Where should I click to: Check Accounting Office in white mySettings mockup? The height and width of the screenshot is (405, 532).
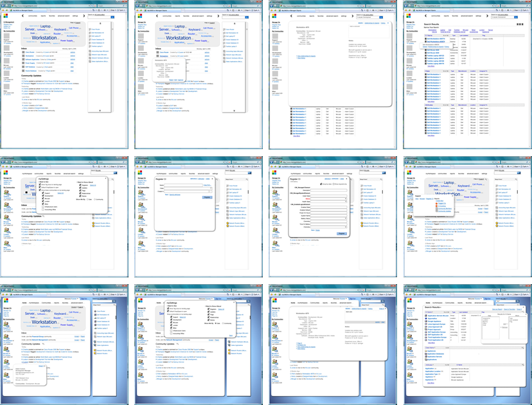pyautogui.click(x=43, y=210)
